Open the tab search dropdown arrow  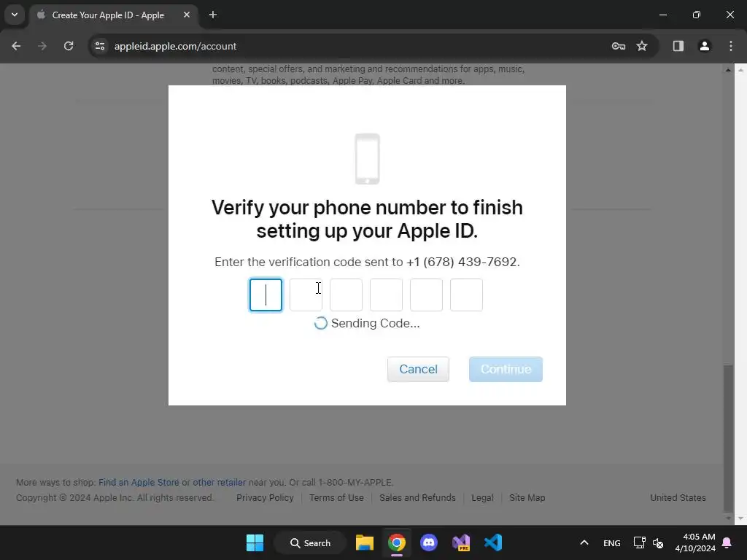15,15
